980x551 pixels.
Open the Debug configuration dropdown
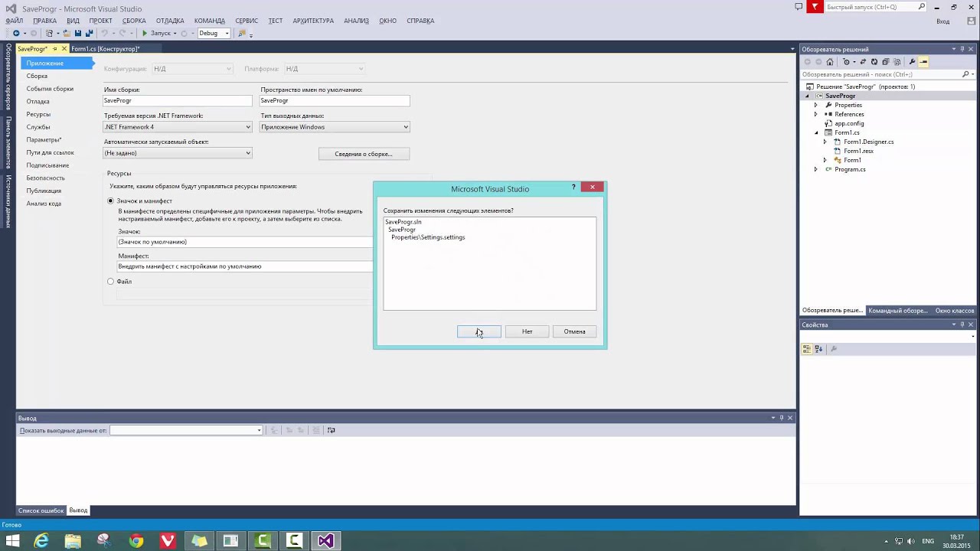click(x=214, y=33)
